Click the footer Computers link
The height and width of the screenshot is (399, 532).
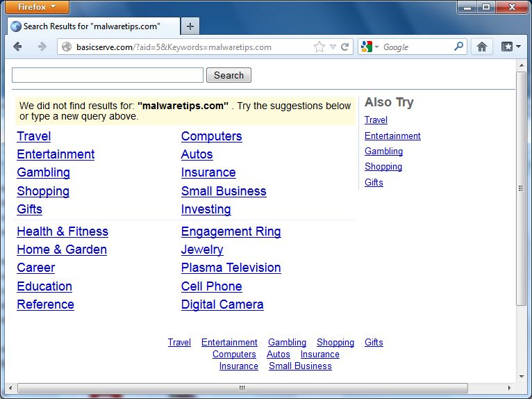pyautogui.click(x=234, y=355)
